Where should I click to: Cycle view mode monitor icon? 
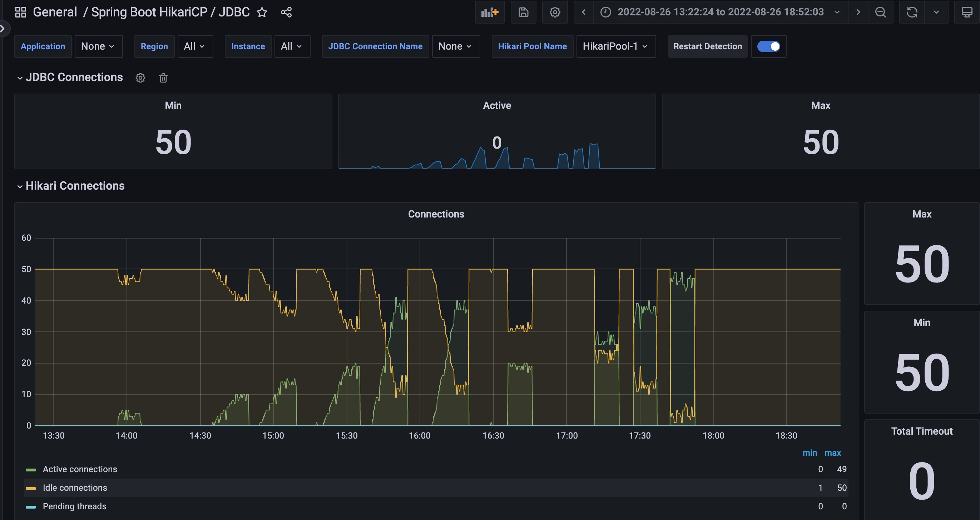pos(967,12)
